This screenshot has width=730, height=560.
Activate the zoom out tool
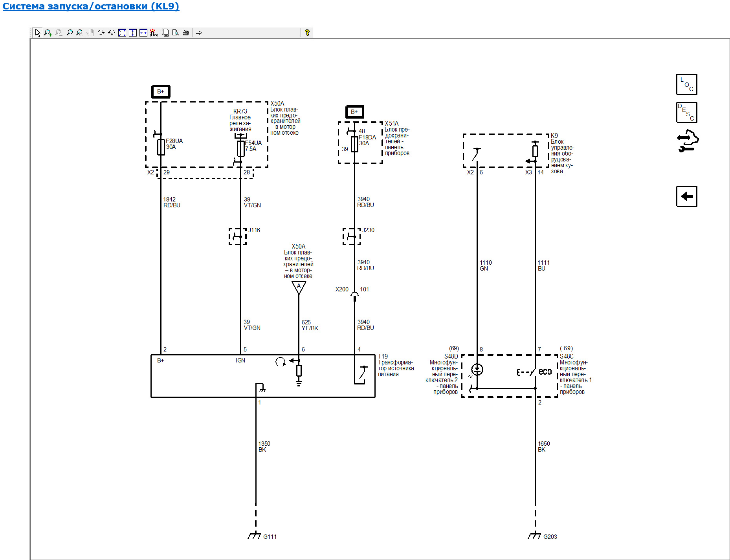59,33
